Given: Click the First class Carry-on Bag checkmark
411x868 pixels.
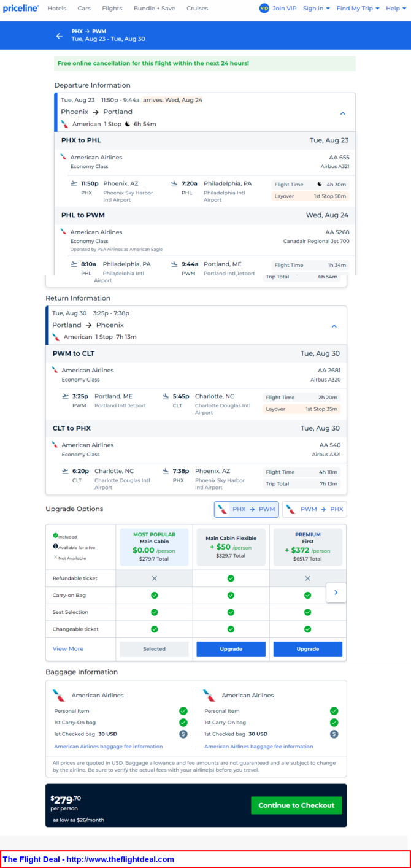Looking at the screenshot, I should click(307, 595).
